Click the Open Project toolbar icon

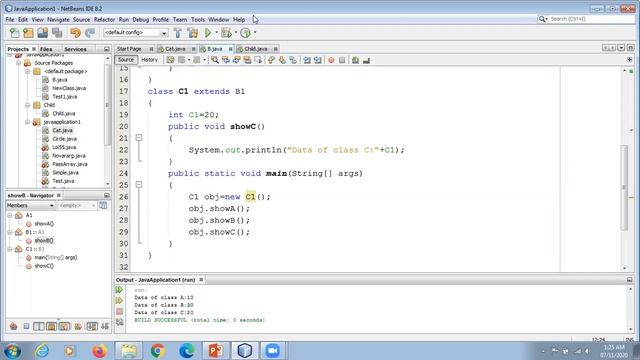[42, 33]
